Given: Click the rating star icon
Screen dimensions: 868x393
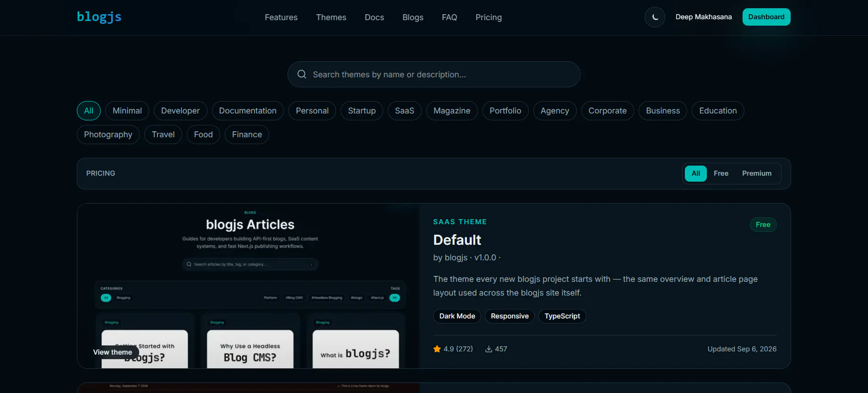Looking at the screenshot, I should click(437, 349).
